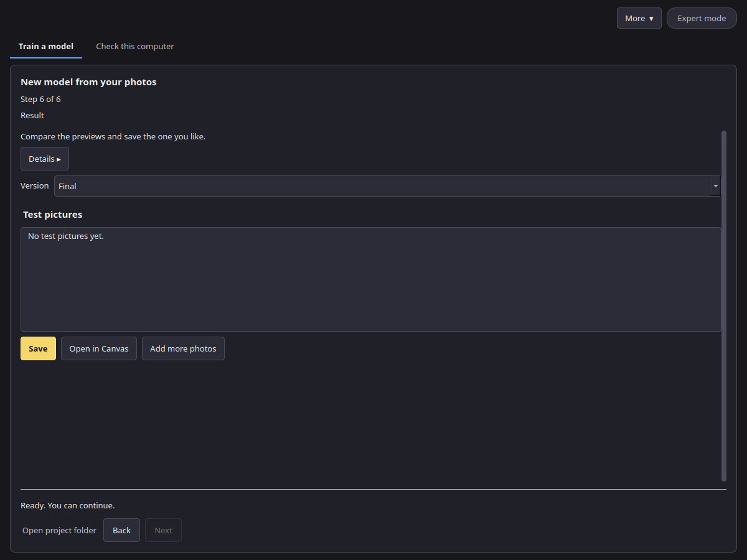Toggle Expert mode on
This screenshot has height=560, width=747.
[x=702, y=18]
